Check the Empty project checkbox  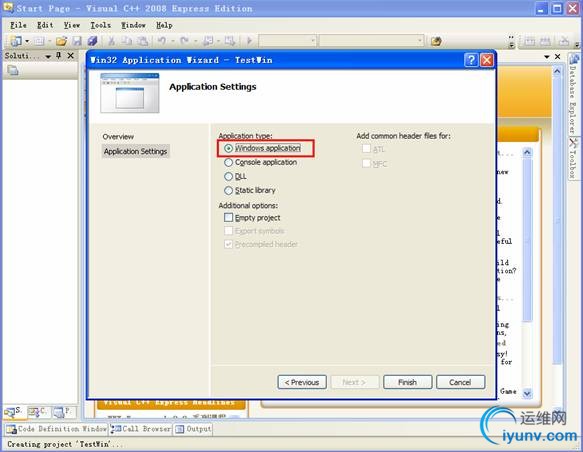point(229,217)
